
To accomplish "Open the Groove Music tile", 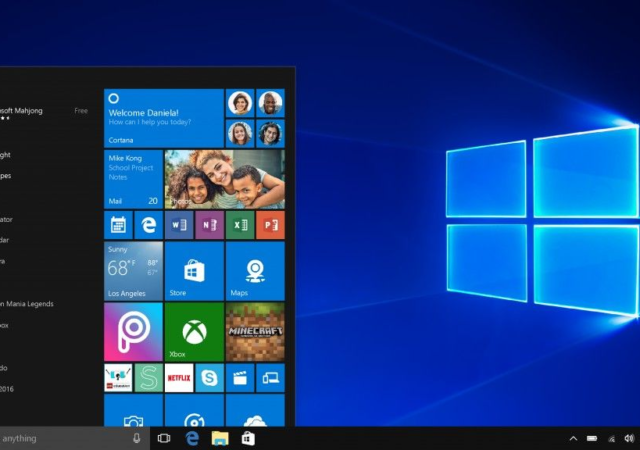I will (x=194, y=410).
